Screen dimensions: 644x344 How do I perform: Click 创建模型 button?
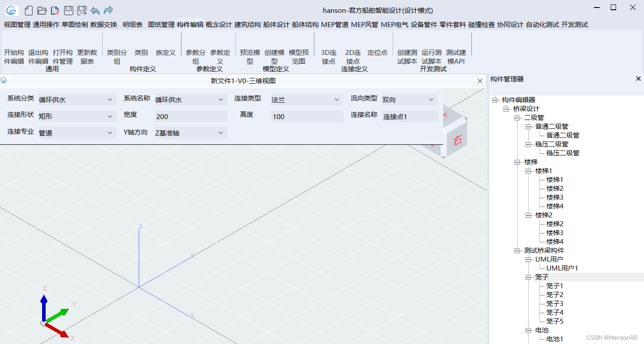tap(274, 57)
